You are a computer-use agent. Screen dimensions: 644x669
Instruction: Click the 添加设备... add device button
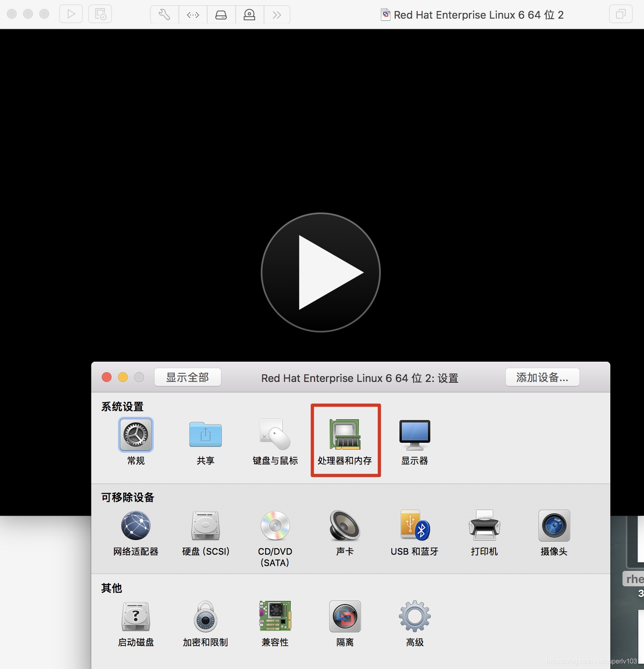click(542, 377)
